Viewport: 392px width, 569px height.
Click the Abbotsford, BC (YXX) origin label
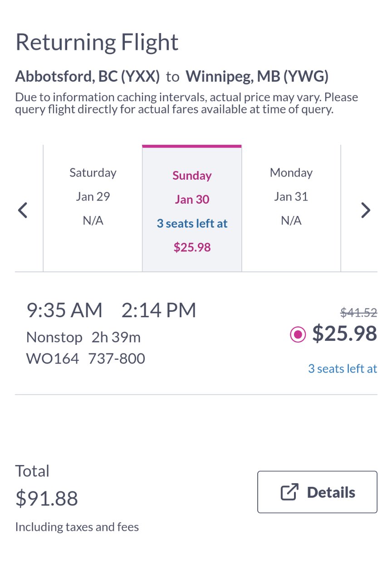pyautogui.click(x=88, y=77)
